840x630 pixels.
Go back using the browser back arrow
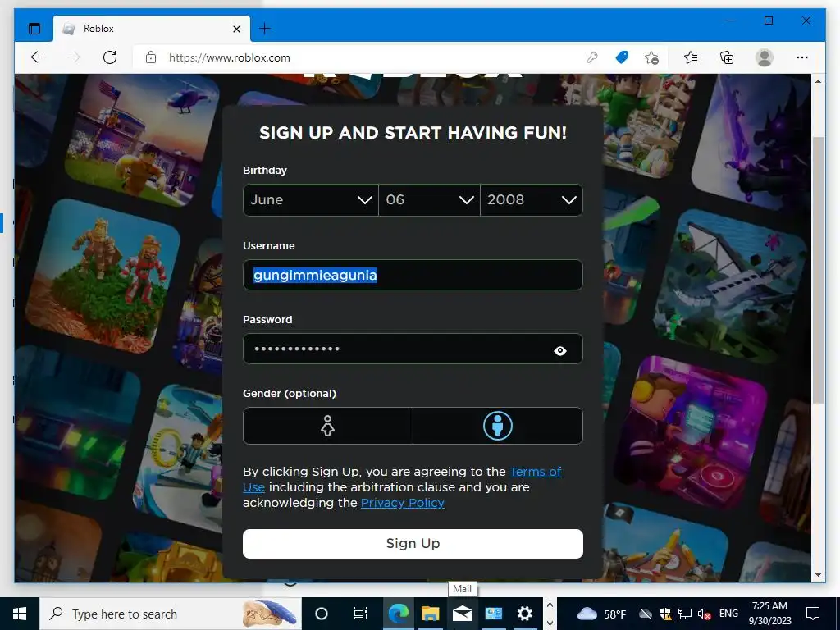[38, 57]
